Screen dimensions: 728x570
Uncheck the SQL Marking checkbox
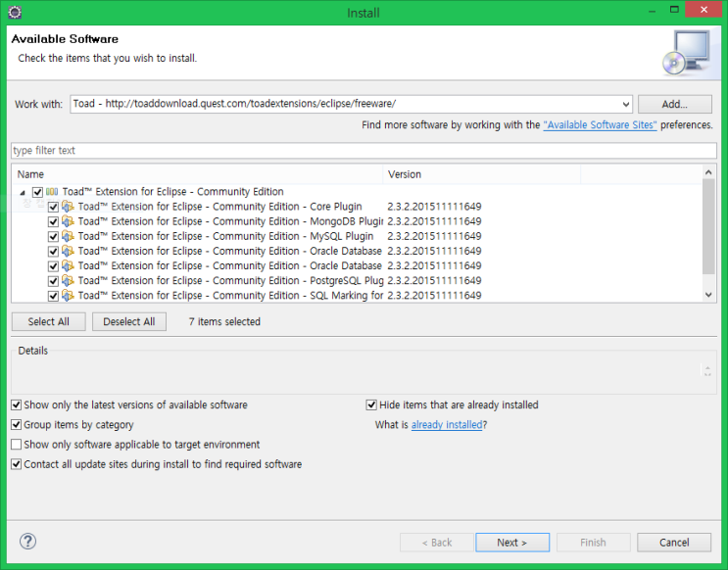[53, 296]
